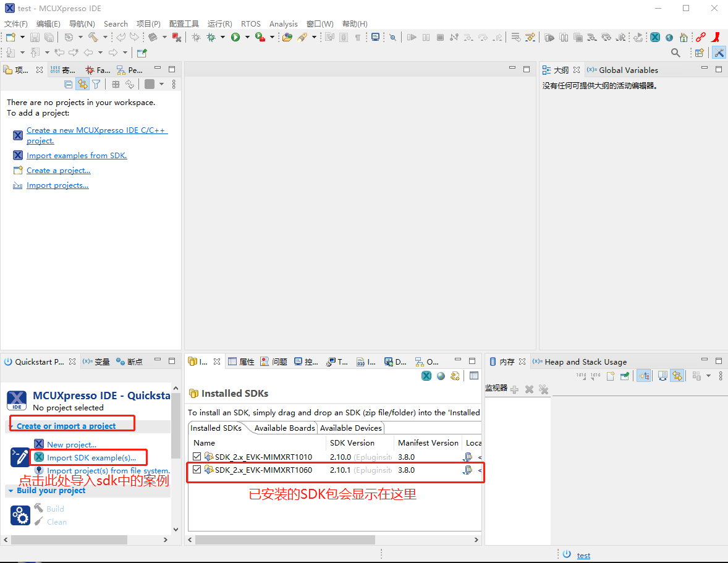728x563 pixels.
Task: Click the red Terminate-all debug icon
Action: click(176, 37)
